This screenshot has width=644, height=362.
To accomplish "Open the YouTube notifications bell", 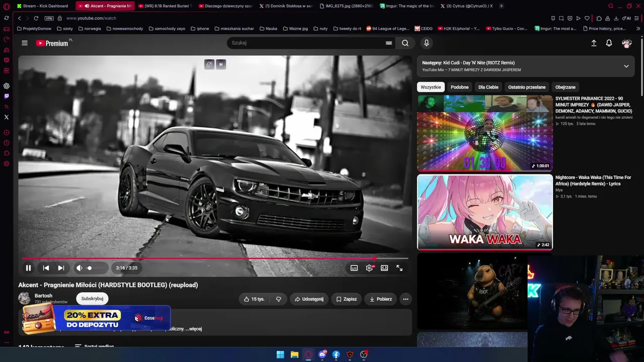I will [609, 43].
